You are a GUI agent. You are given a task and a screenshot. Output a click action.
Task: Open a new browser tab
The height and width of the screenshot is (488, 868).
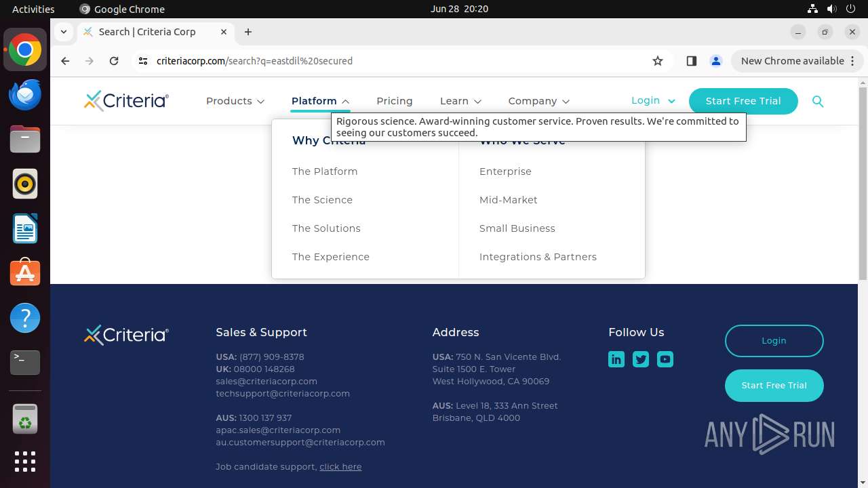click(x=248, y=32)
